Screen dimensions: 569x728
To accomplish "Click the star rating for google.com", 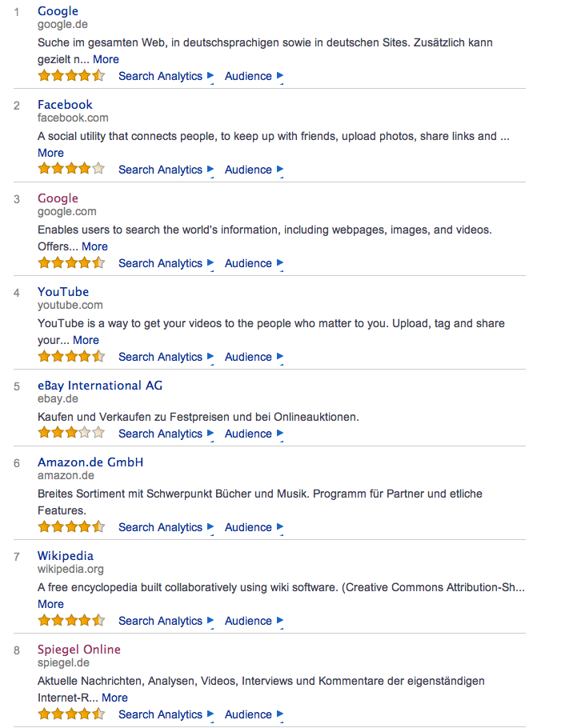I will tap(71, 263).
